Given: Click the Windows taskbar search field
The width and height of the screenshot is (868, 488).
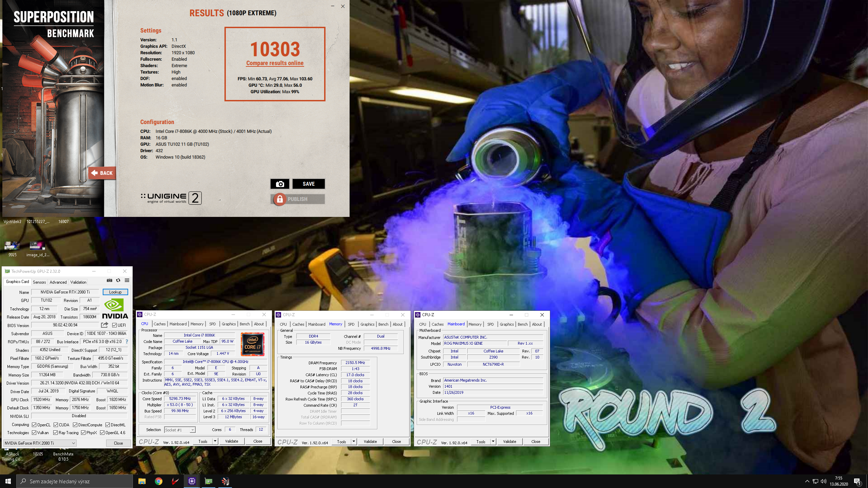Looking at the screenshot, I should (x=75, y=481).
